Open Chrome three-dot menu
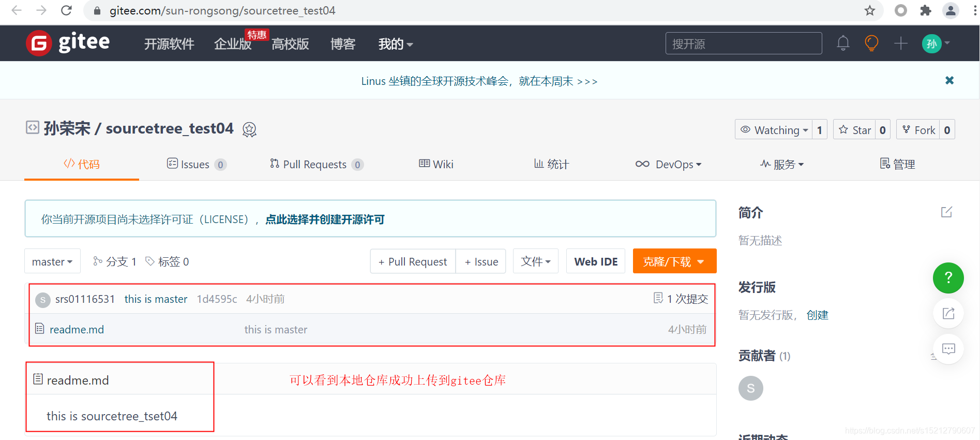This screenshot has width=980, height=440. point(974,10)
